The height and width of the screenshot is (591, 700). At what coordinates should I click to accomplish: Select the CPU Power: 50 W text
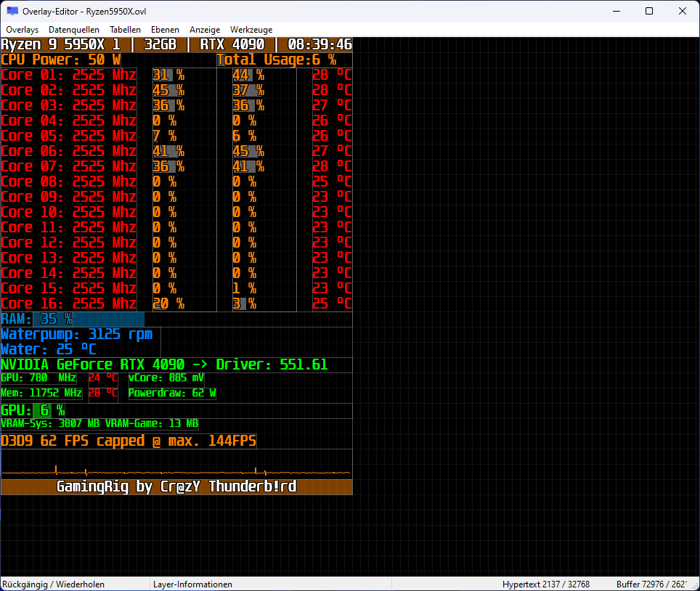(61, 60)
